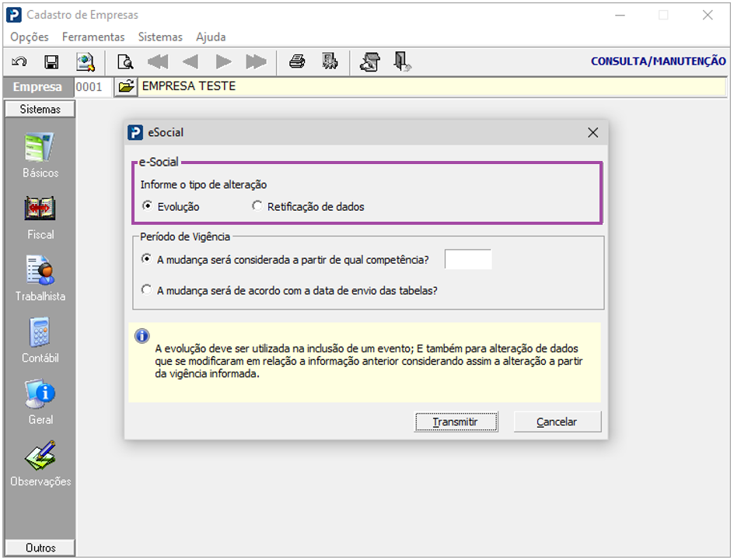Open the Ajuda menu
This screenshot has width=734, height=560.
(211, 37)
